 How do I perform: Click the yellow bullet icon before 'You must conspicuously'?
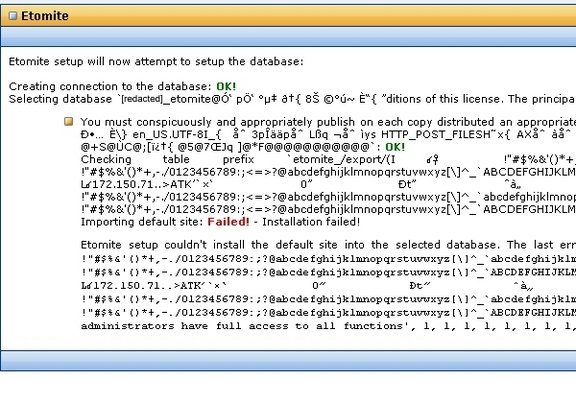[68, 122]
